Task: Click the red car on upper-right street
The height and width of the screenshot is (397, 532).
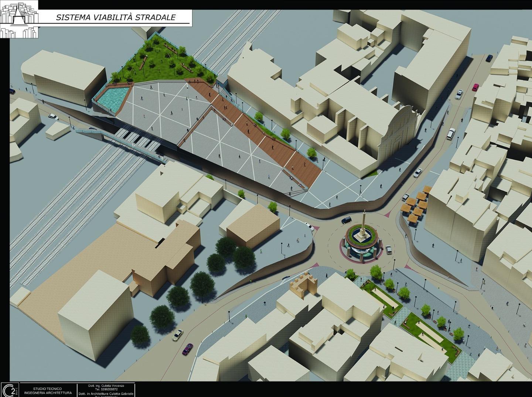Action: coord(475,87)
